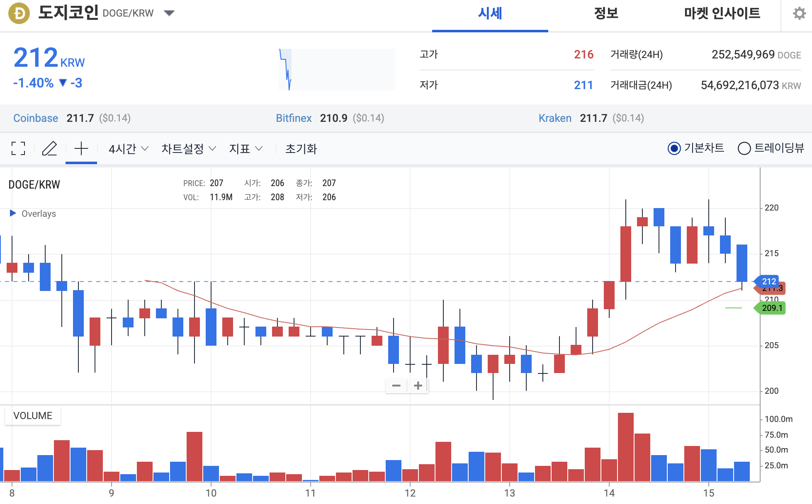Screen dimensions: 812x504
Task: Select the drawing tools pencil icon
Action: (x=50, y=148)
